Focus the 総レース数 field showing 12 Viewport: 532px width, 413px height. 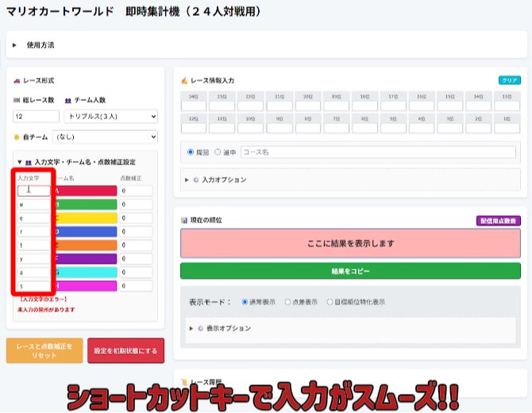tap(36, 117)
